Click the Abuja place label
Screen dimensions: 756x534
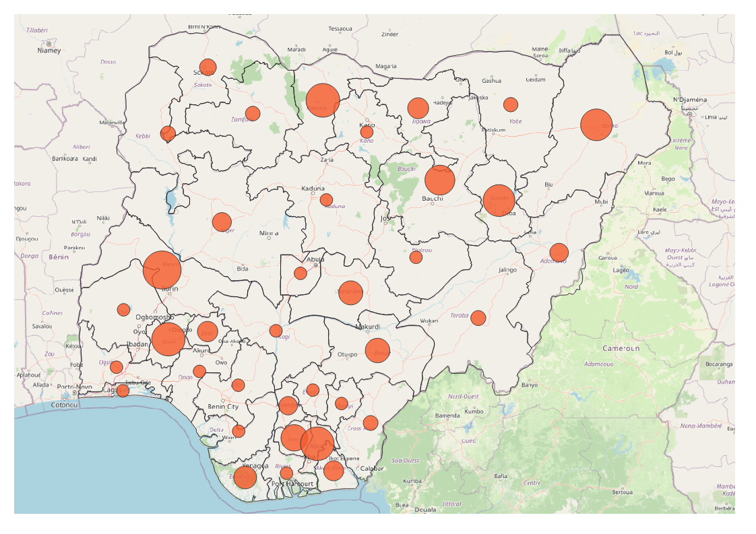315,258
